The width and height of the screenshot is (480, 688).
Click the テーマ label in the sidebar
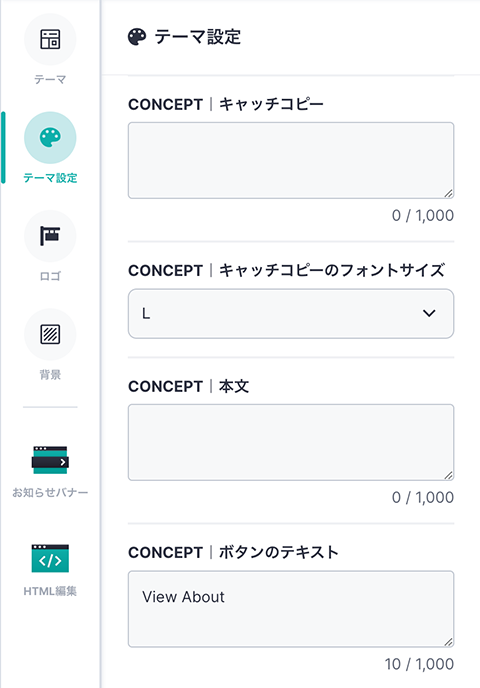pos(50,79)
